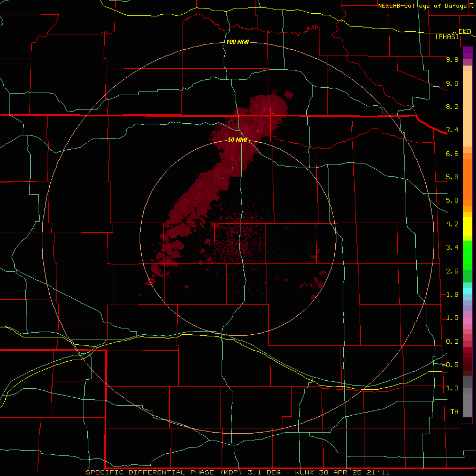Pick the purple swatch atop the color bar
Viewport: 476px width, 476px height.
[x=467, y=53]
